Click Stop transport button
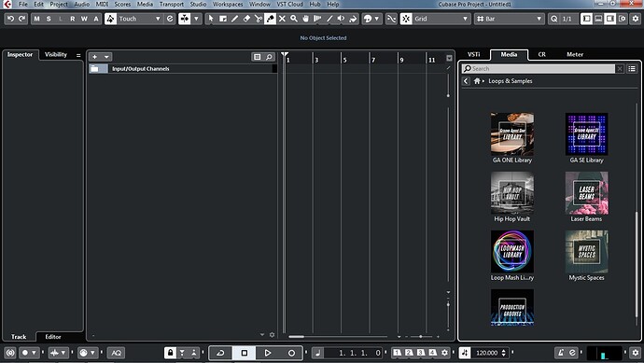Image resolution: width=644 pixels, height=363 pixels. tap(245, 353)
